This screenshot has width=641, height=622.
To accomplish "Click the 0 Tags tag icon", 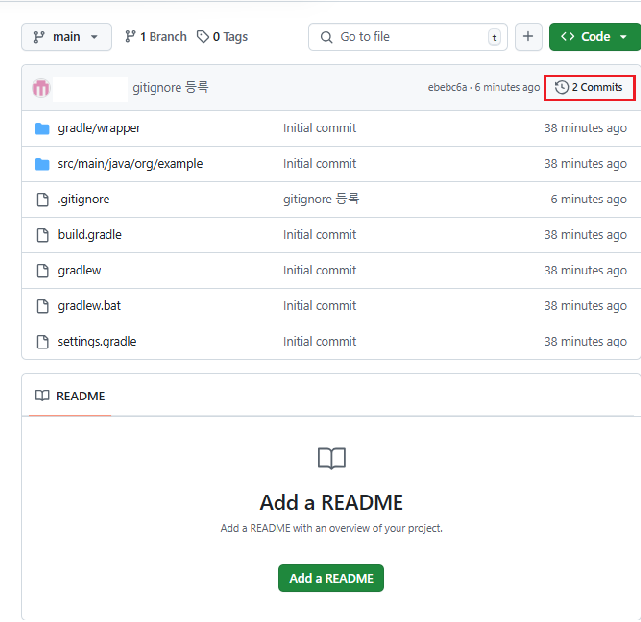I will (202, 37).
